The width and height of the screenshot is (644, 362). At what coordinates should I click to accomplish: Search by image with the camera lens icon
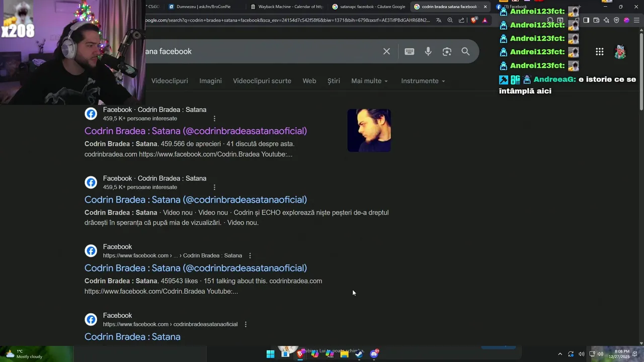pos(447,51)
